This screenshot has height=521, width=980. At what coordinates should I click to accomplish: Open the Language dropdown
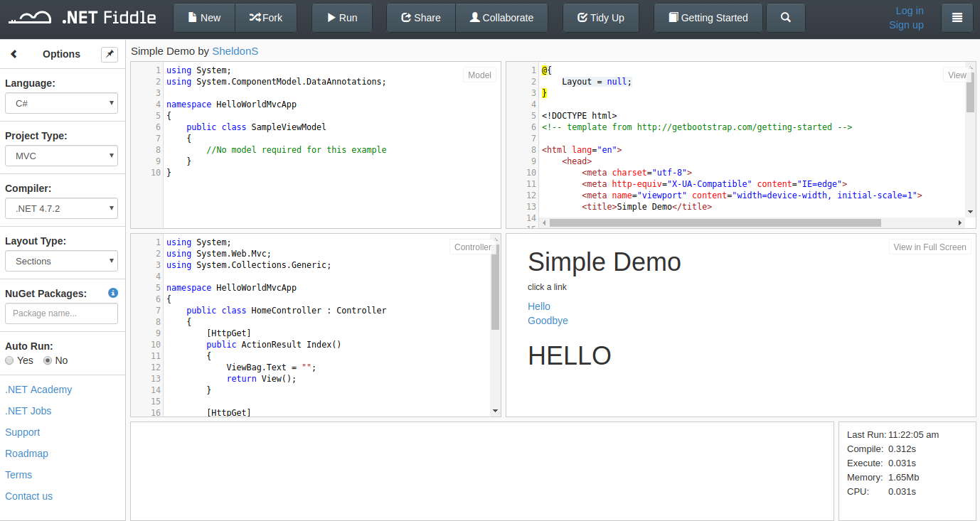pos(61,103)
